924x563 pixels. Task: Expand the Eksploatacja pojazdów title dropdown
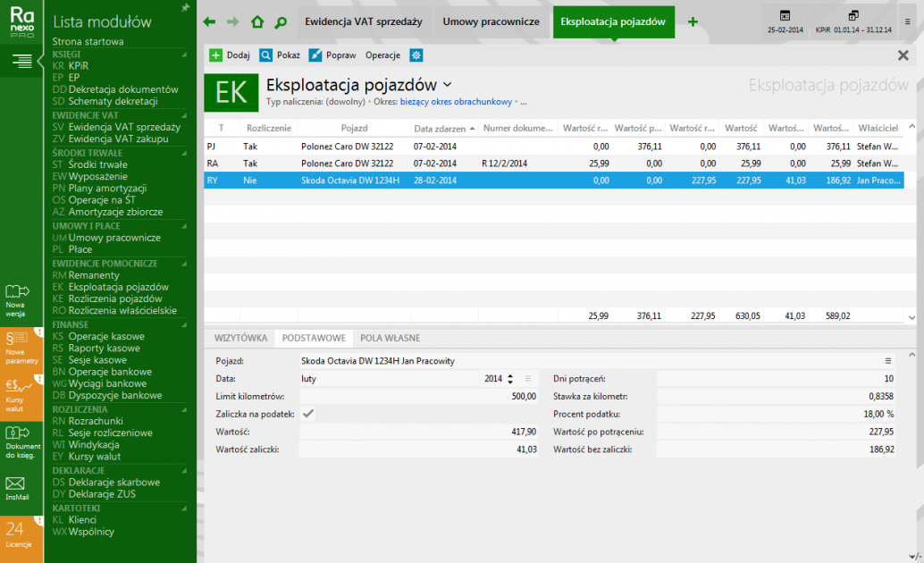(x=447, y=85)
